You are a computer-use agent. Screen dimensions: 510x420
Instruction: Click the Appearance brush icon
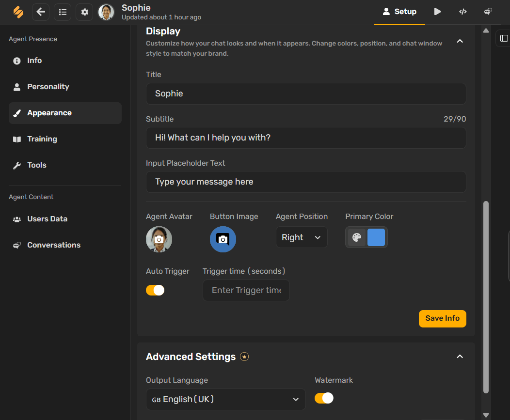coord(17,113)
